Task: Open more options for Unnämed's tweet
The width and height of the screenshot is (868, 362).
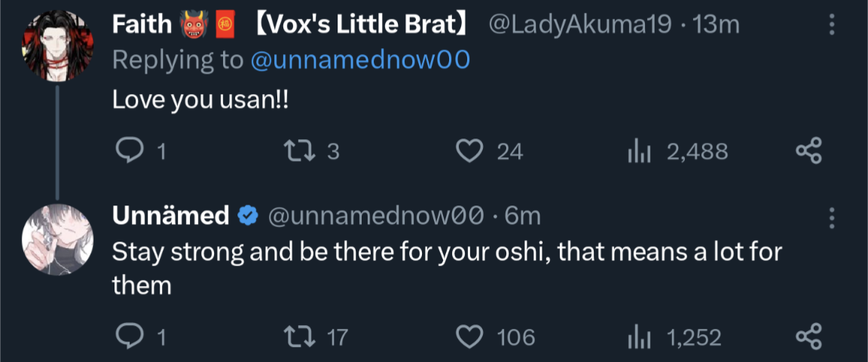Action: pos(832,218)
